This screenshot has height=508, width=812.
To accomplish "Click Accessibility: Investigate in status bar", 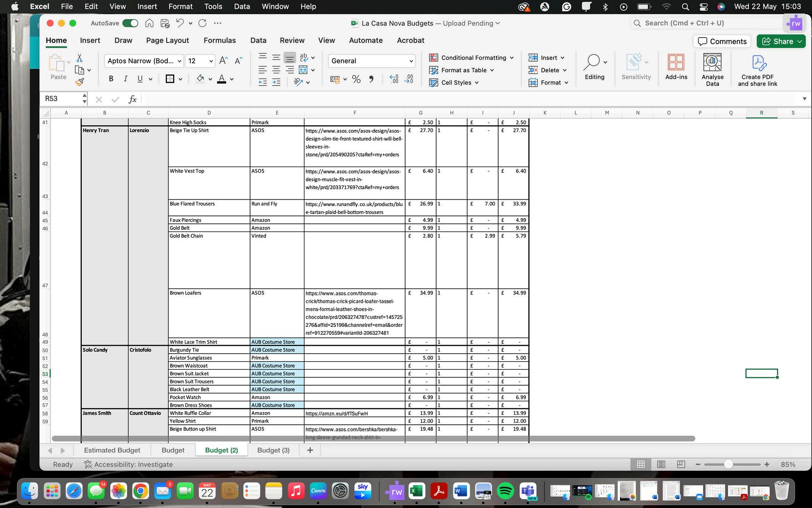I will (x=128, y=464).
